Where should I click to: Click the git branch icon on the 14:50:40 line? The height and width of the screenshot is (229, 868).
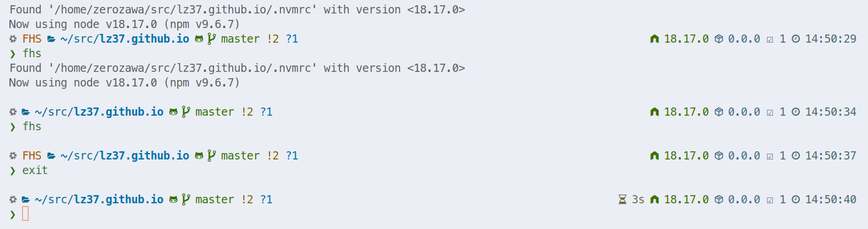[186, 200]
